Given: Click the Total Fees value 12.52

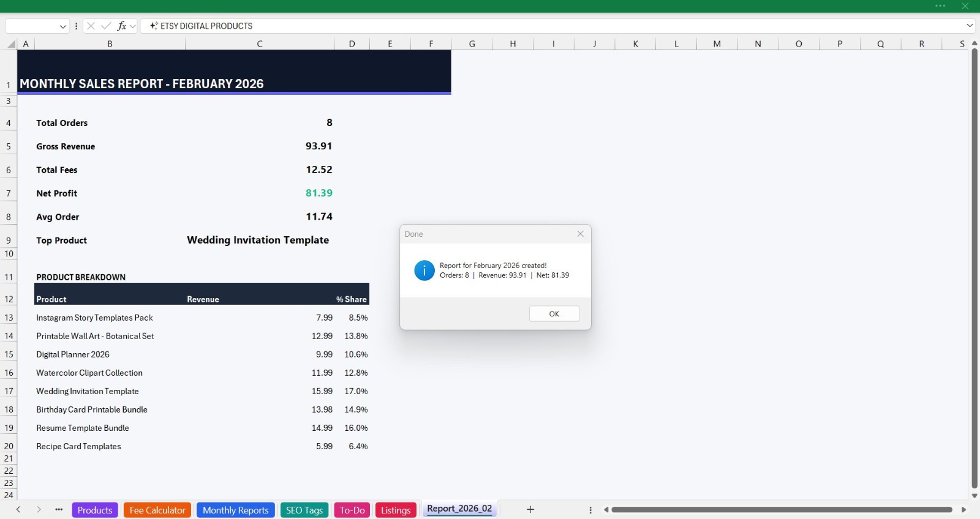Looking at the screenshot, I should tap(318, 170).
